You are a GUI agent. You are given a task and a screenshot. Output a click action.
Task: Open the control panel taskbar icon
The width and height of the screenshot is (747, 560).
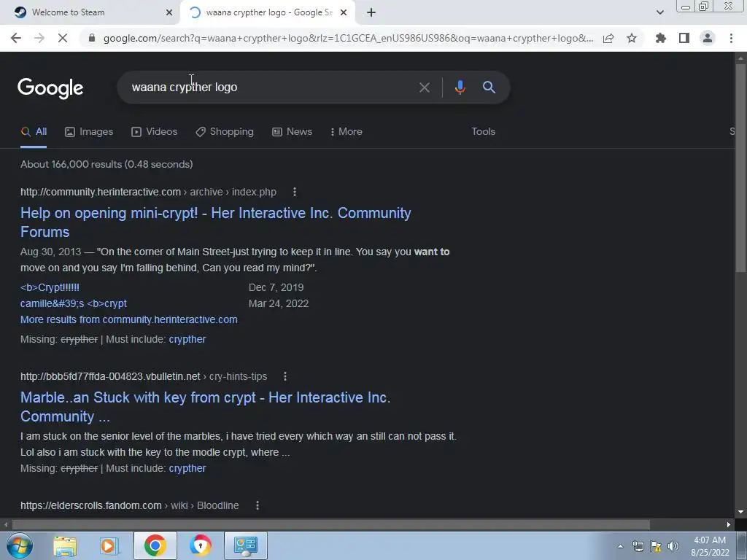(x=245, y=545)
